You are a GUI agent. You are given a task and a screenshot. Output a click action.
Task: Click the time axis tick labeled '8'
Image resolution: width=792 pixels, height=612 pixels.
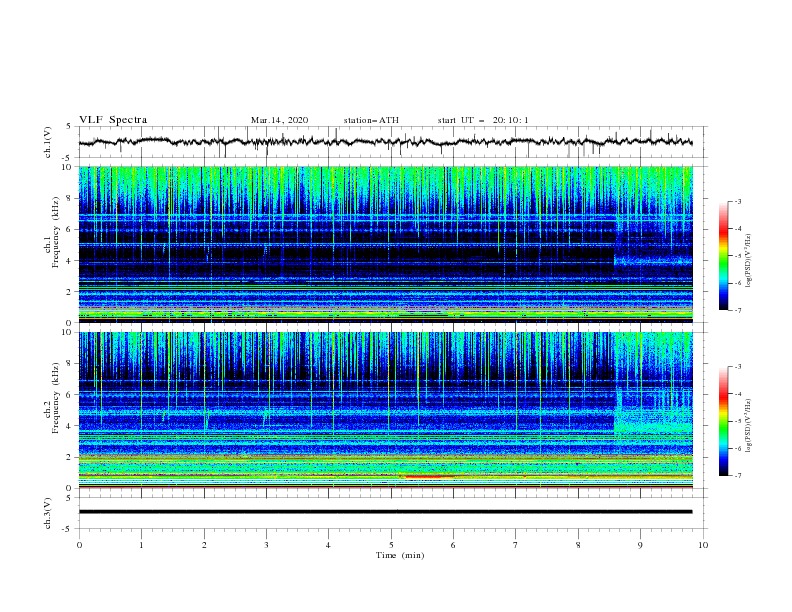coord(578,545)
